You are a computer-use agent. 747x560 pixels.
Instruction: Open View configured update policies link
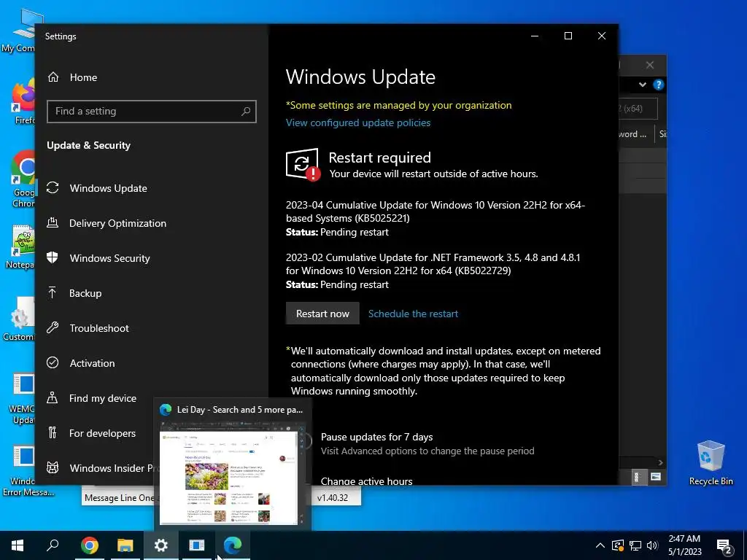[x=358, y=122]
